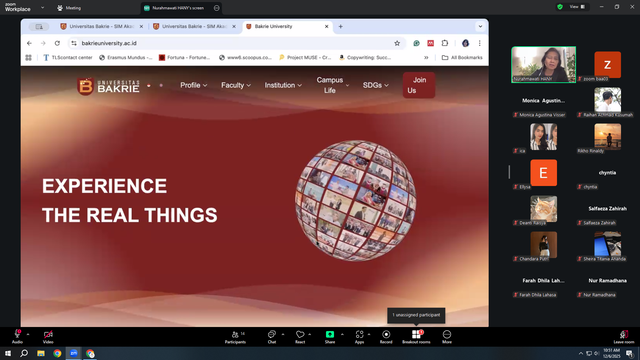Image resolution: width=640 pixels, height=360 pixels.
Task: Expand Apps options caret
Action: [369, 334]
